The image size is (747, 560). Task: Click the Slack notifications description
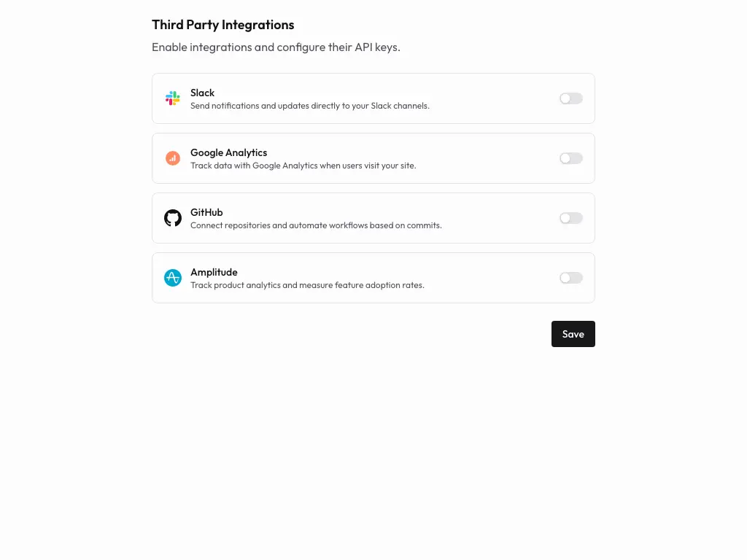309,106
